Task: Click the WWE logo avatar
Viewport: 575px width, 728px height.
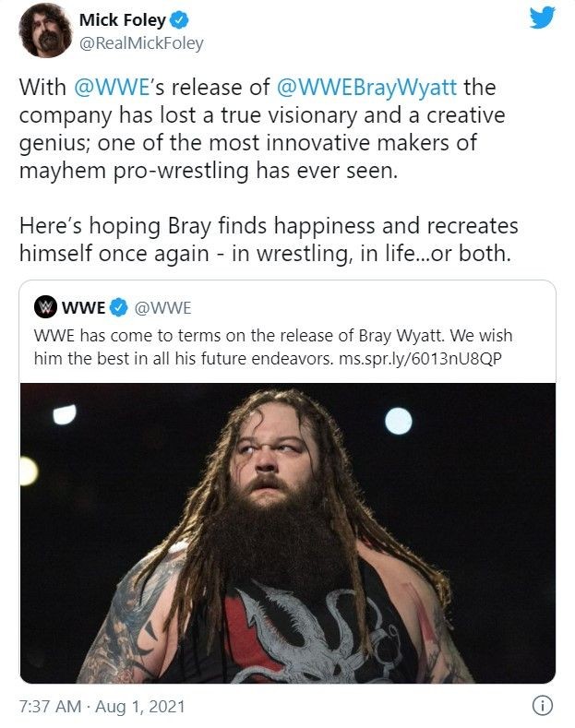Action: click(45, 307)
